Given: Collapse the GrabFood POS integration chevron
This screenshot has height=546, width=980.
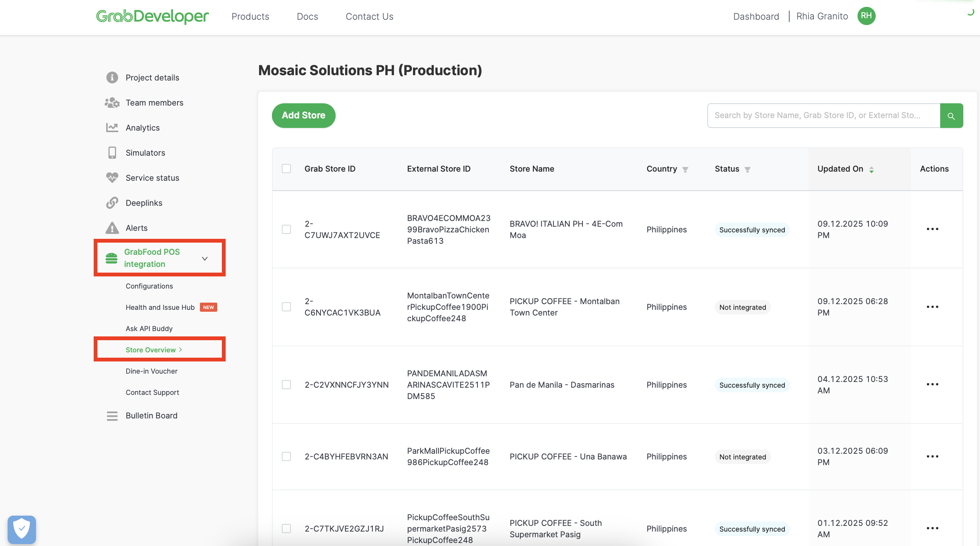Looking at the screenshot, I should click(205, 259).
